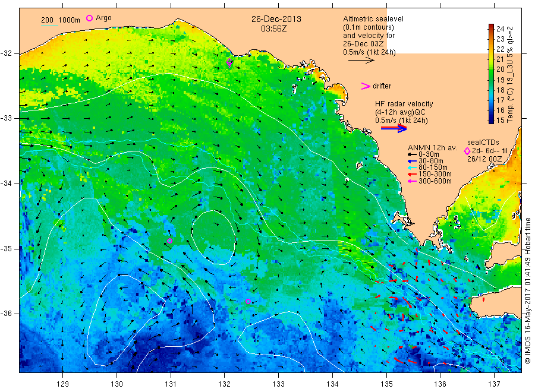Click the red 150-300m ANMN arrow symbol
This screenshot has height=392, width=535.
tap(412, 175)
